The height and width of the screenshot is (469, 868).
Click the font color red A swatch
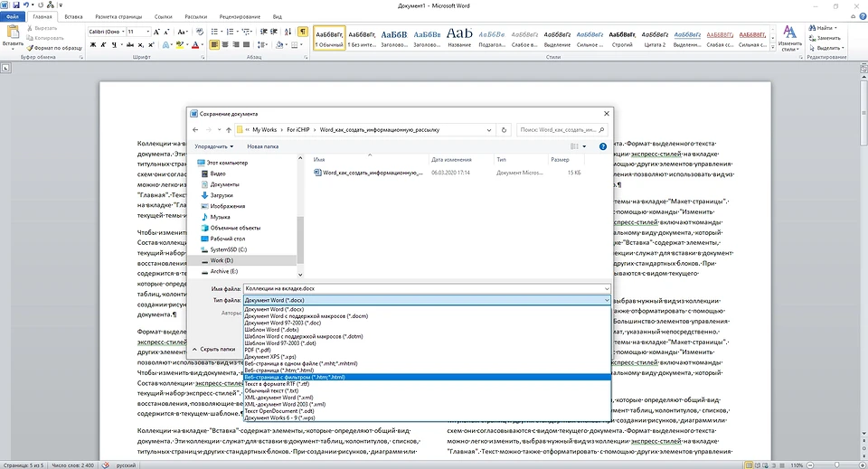pos(195,44)
